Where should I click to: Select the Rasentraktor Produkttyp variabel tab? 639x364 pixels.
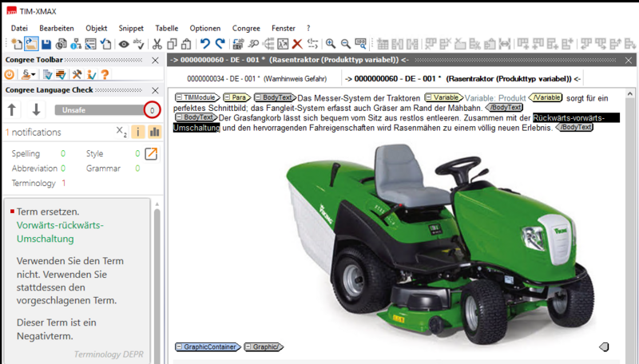click(x=462, y=78)
